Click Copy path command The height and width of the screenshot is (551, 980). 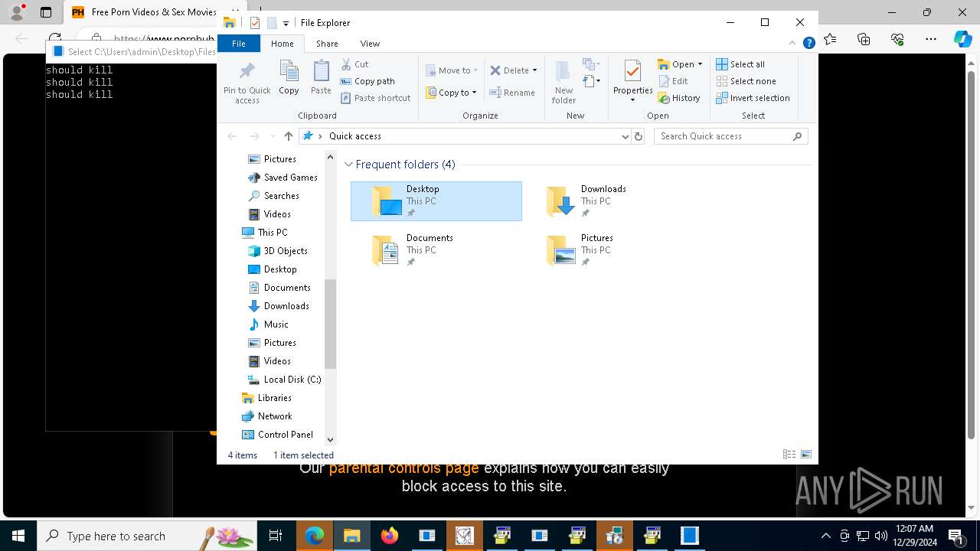[x=367, y=81]
